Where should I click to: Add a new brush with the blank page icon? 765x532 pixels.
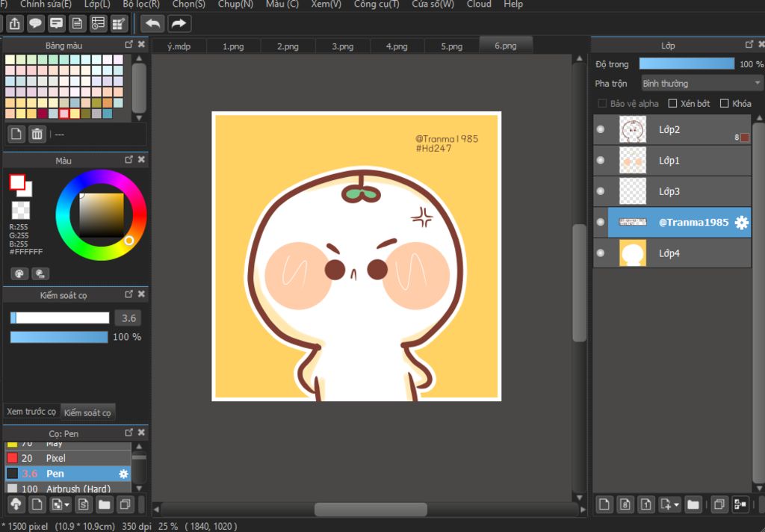[37, 504]
